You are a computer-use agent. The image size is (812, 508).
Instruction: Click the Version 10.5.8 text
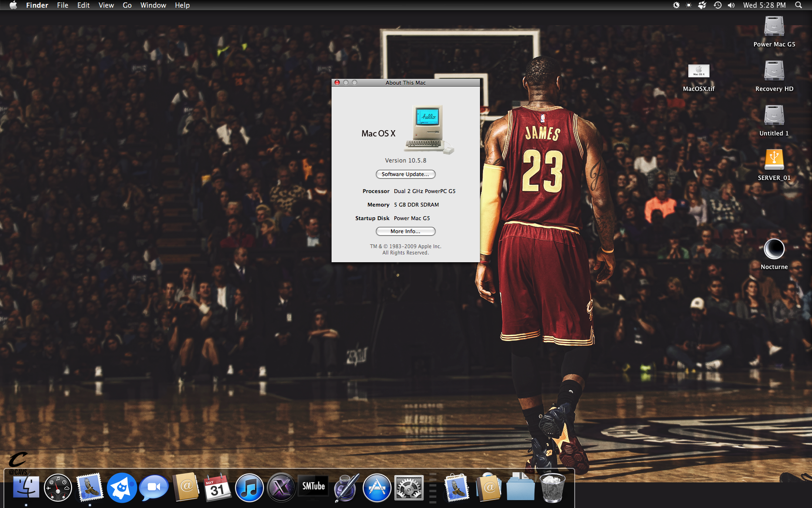pyautogui.click(x=406, y=161)
